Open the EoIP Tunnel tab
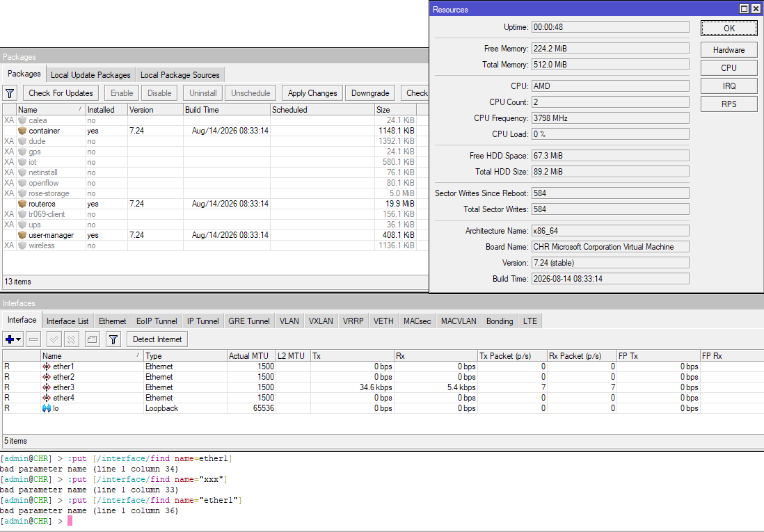This screenshot has height=532, width=764. 157,321
